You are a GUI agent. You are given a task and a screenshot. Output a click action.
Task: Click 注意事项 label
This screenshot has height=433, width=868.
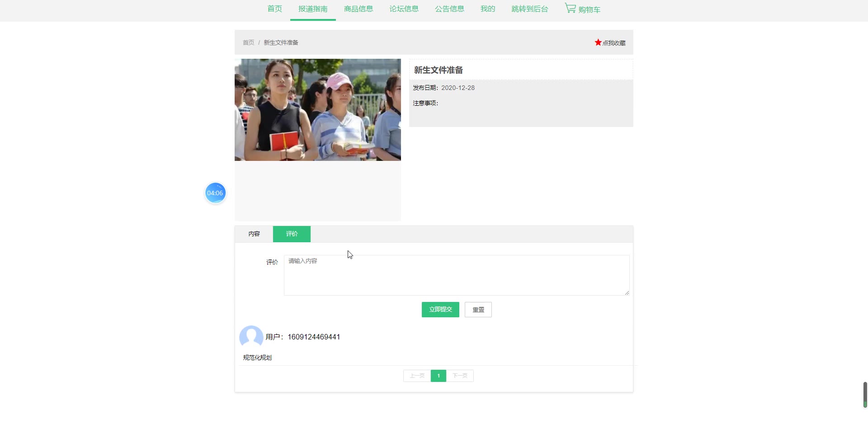click(x=425, y=103)
